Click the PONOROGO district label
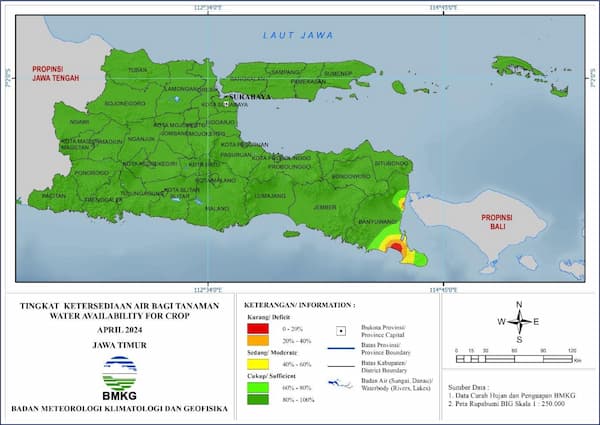Viewport: 600px width, 425px height. coord(92,173)
